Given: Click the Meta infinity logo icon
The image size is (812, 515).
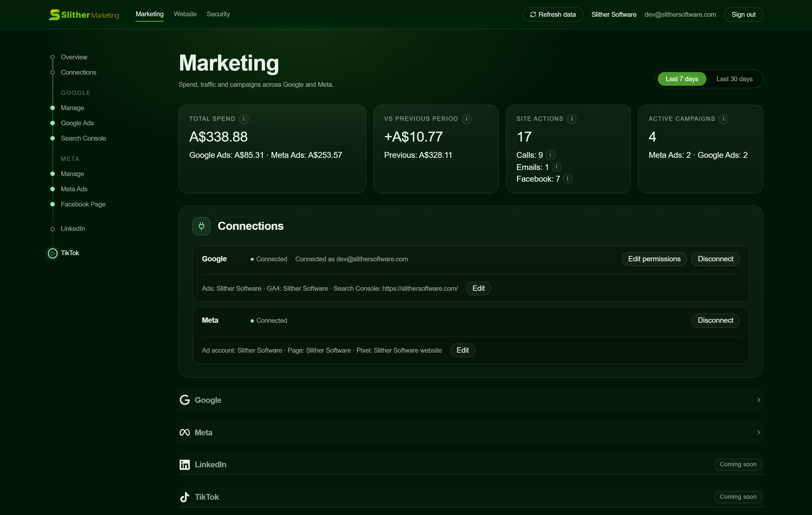Looking at the screenshot, I should tap(184, 432).
